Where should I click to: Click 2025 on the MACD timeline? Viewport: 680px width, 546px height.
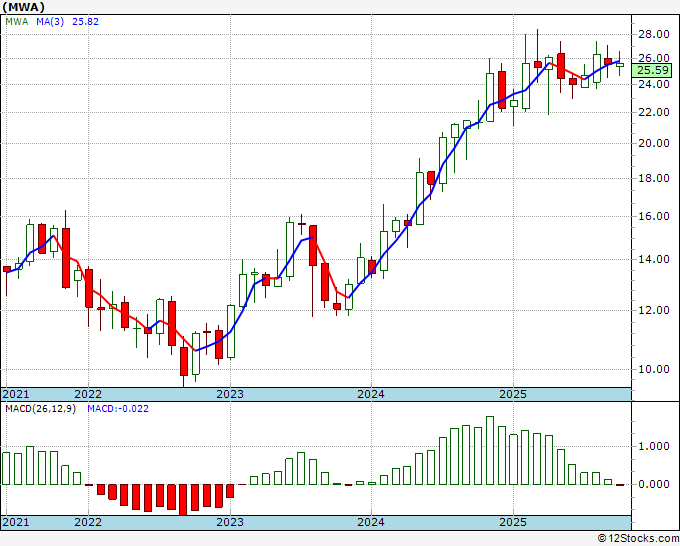point(513,522)
